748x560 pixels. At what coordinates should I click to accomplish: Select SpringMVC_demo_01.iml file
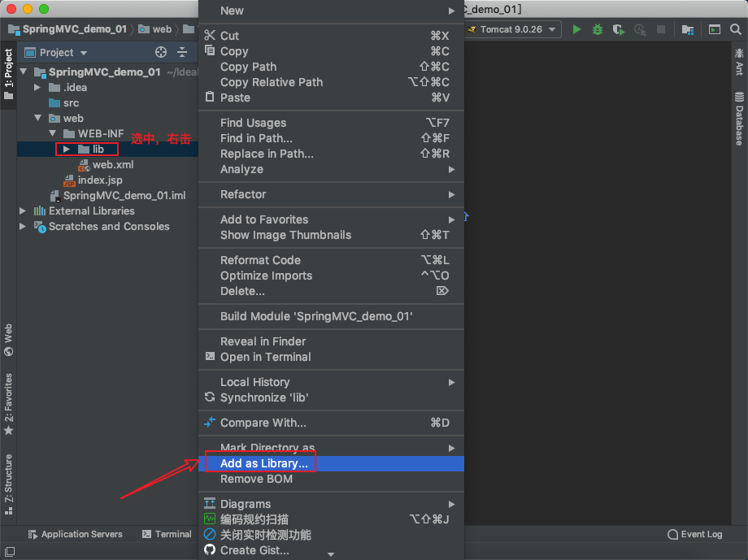pos(118,196)
